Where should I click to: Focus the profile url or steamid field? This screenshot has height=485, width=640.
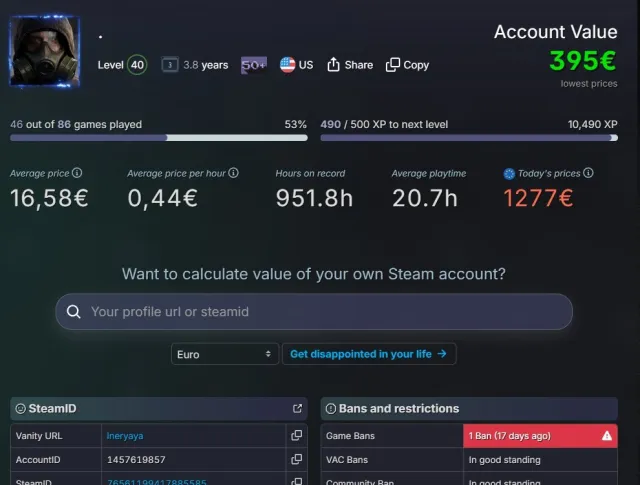[314, 311]
